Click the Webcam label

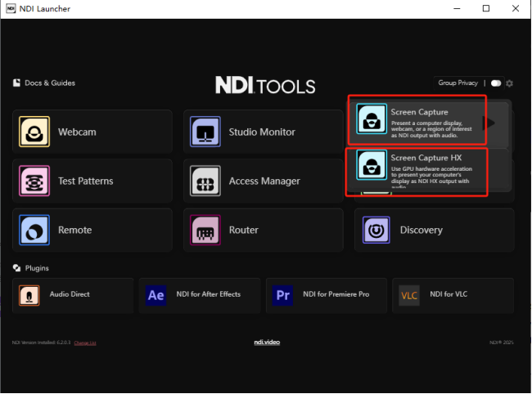point(77,132)
